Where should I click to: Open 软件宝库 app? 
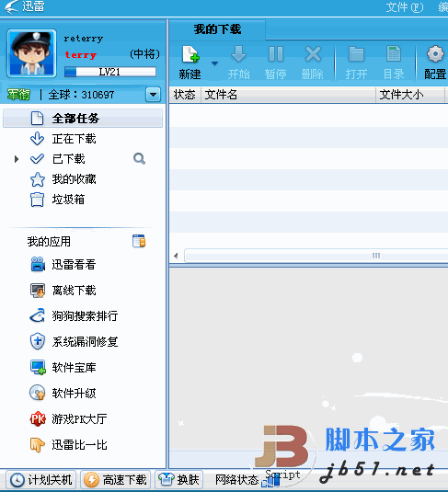[x=75, y=368]
